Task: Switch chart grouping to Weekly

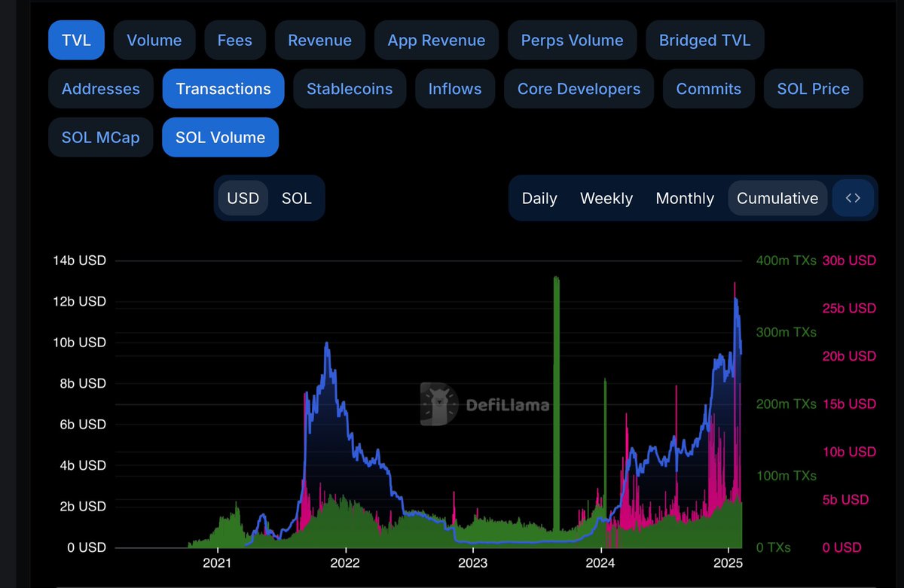Action: click(606, 198)
